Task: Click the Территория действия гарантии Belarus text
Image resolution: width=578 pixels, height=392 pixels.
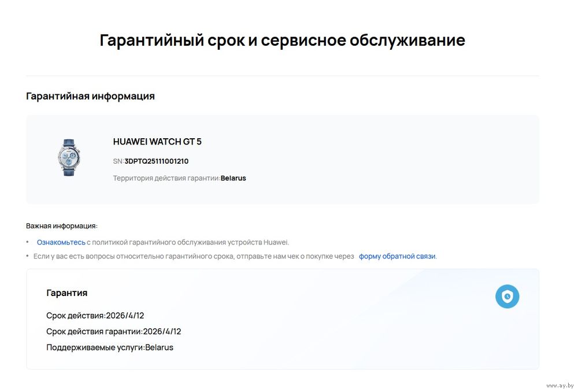Action: pos(180,178)
